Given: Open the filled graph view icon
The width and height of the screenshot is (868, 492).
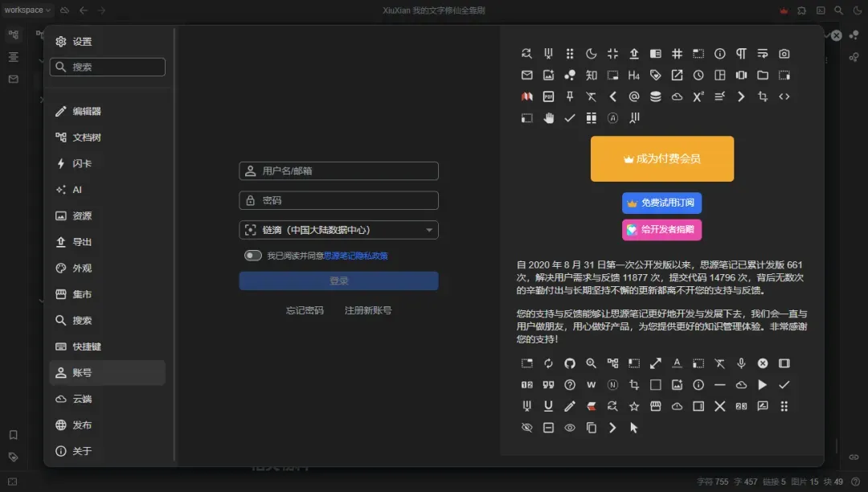Looking at the screenshot, I should [x=854, y=35].
